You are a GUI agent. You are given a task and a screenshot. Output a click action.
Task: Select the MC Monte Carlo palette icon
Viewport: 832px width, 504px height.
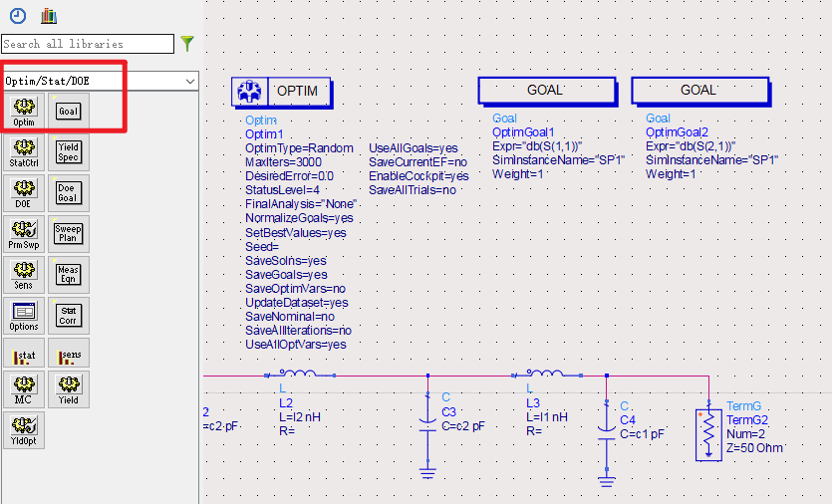pyautogui.click(x=24, y=389)
